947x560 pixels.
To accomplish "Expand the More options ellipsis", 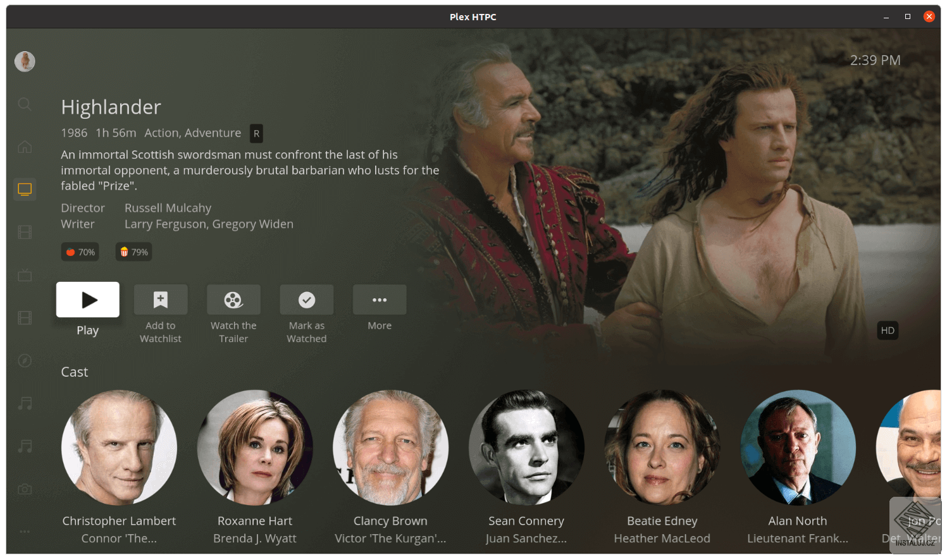I will point(379,300).
